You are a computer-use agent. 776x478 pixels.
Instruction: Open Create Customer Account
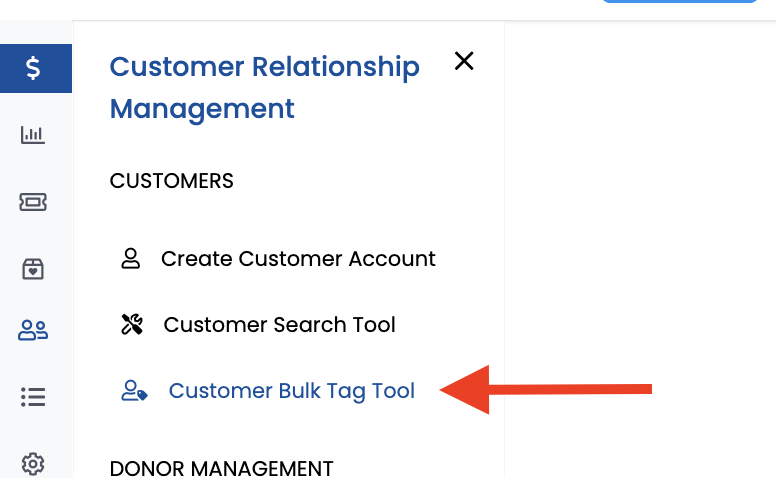tap(298, 259)
